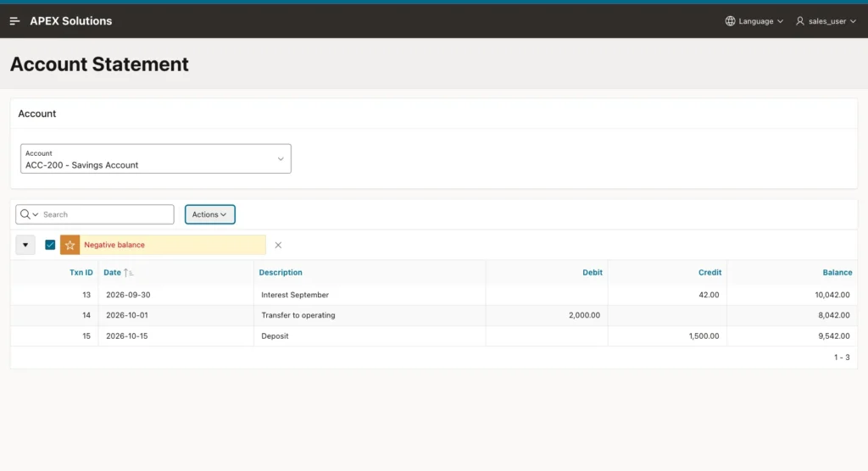Image resolution: width=868 pixels, height=471 pixels.
Task: Click the Date ascending sort arrow
Action: tap(128, 272)
